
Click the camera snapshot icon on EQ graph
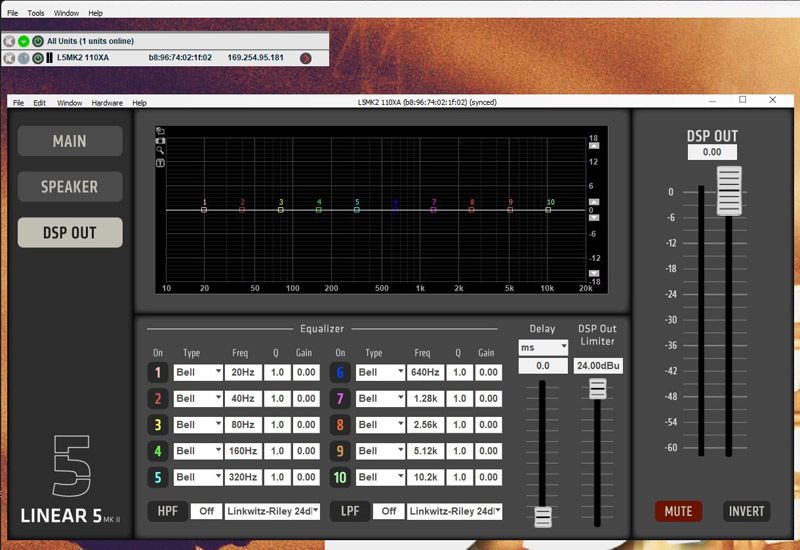160,140
